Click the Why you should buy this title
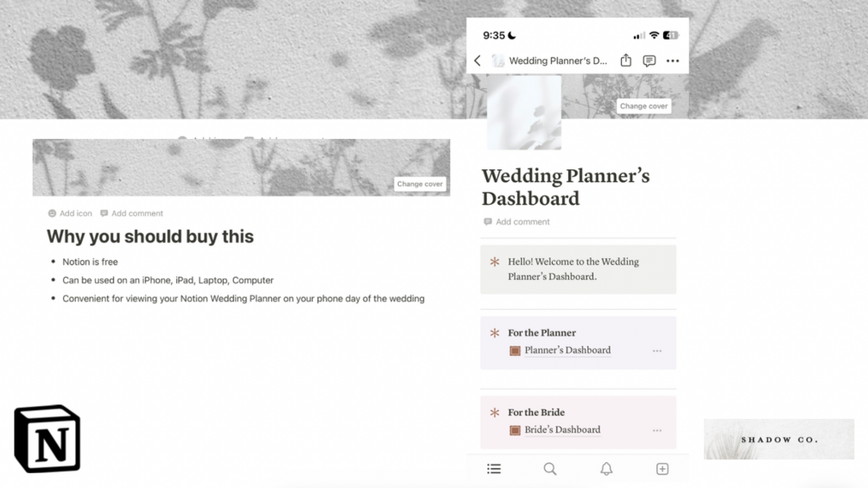Screen dimensions: 868x488 (x=150, y=237)
